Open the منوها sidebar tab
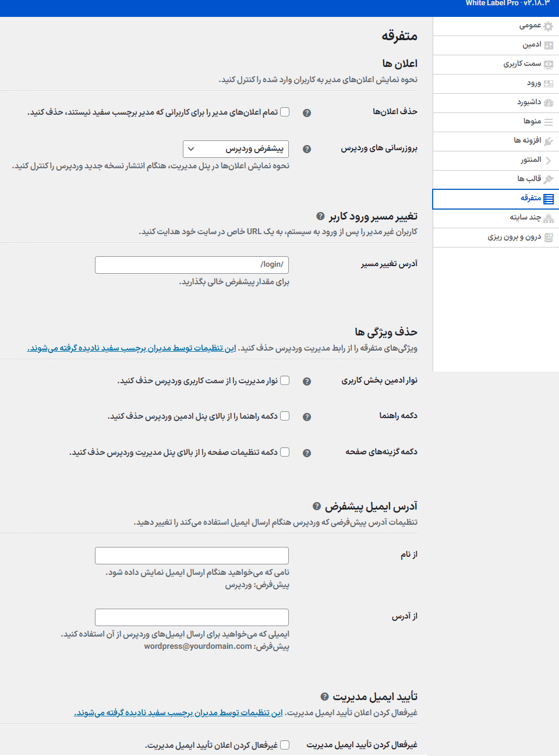Image resolution: width=559 pixels, height=756 pixels. (532, 121)
